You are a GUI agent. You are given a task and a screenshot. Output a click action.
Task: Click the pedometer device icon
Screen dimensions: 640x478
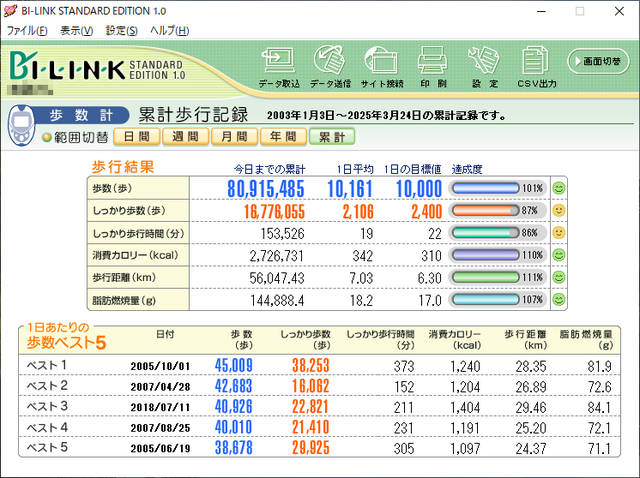[x=22, y=125]
